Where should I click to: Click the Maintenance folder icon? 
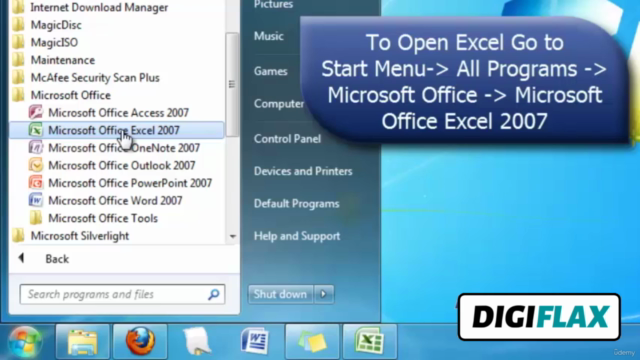[18, 60]
